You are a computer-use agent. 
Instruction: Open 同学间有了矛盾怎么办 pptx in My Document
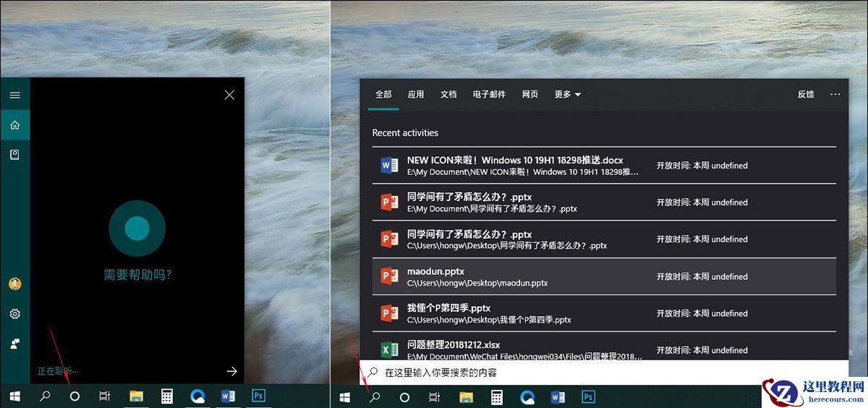tap(604, 203)
